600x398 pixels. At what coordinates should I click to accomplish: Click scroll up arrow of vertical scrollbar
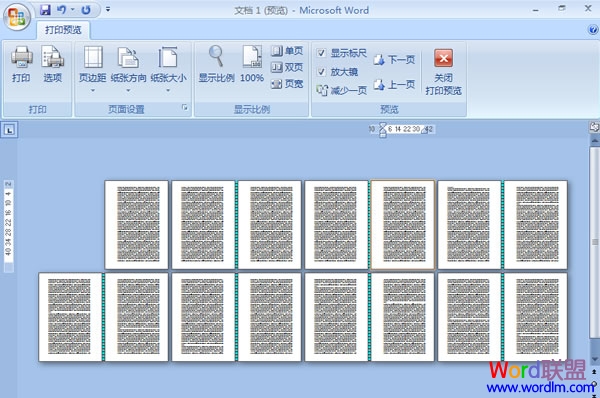595,141
